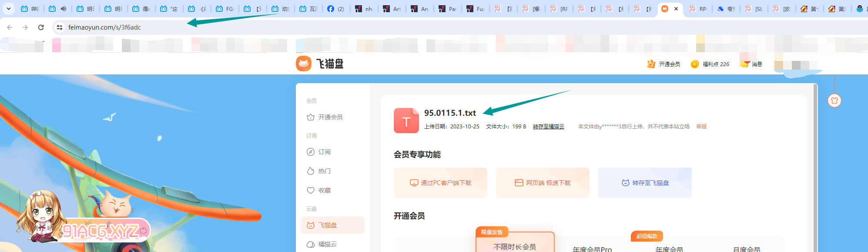Viewport: 868px width, 252px height.
Task: Select 橘猫云 in the sidebar
Action: pos(327,244)
